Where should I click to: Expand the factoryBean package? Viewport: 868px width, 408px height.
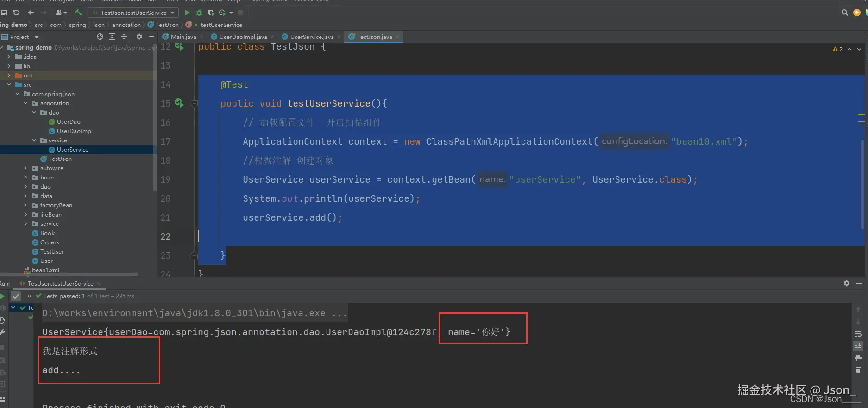[x=25, y=205]
